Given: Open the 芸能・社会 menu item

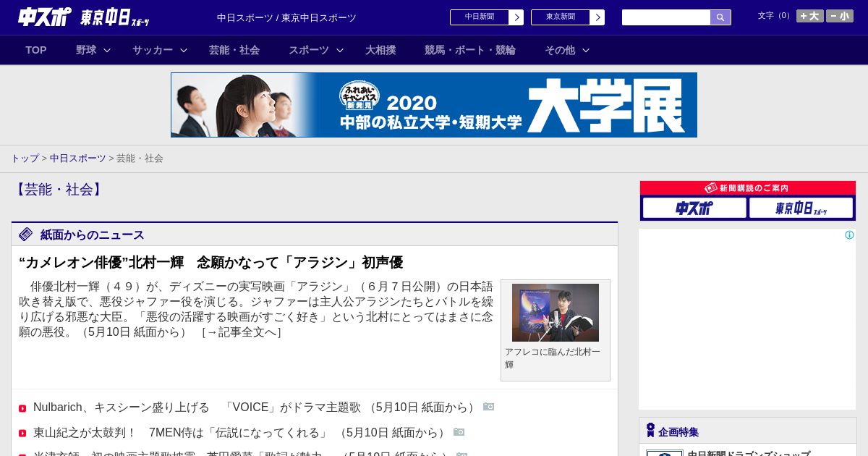Looking at the screenshot, I should 234,50.
